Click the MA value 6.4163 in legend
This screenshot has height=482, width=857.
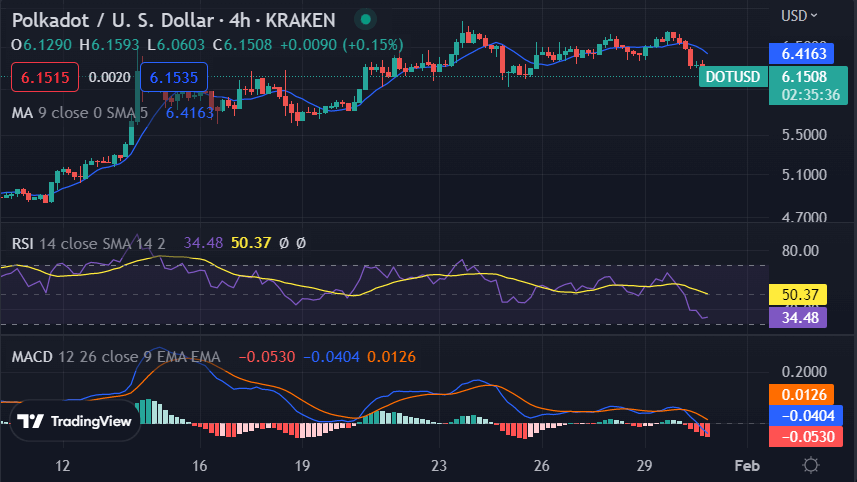click(x=190, y=113)
